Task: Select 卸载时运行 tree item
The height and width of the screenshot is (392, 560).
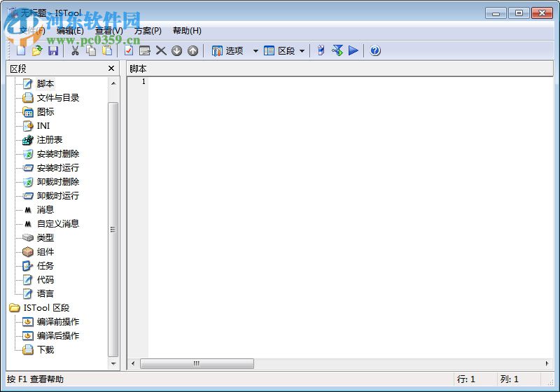Action: click(58, 195)
